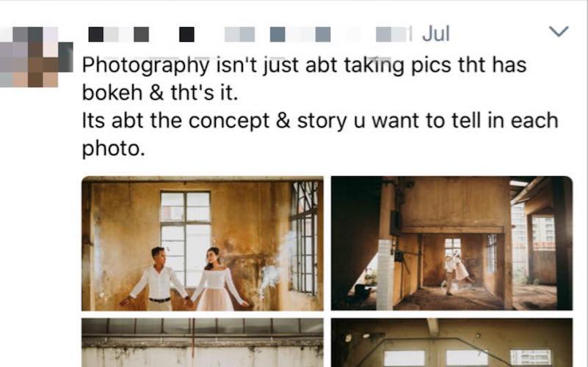
Task: Click the white tiled pillar in second photo
Action: [385, 275]
